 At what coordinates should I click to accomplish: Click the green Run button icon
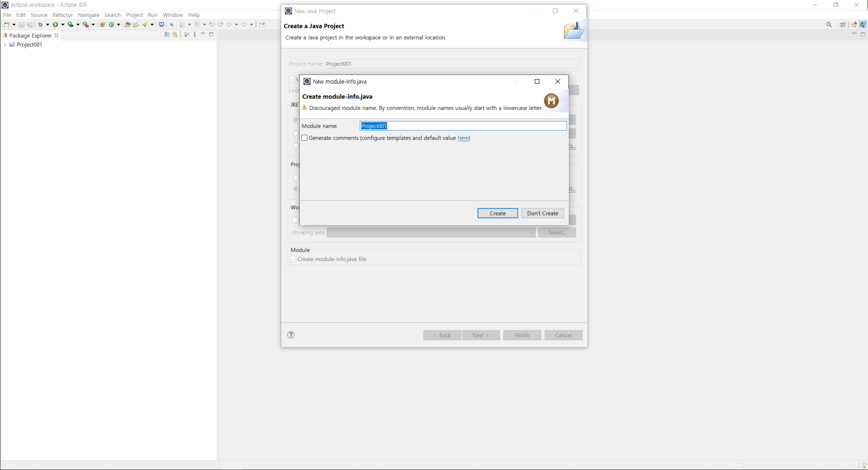[56, 24]
